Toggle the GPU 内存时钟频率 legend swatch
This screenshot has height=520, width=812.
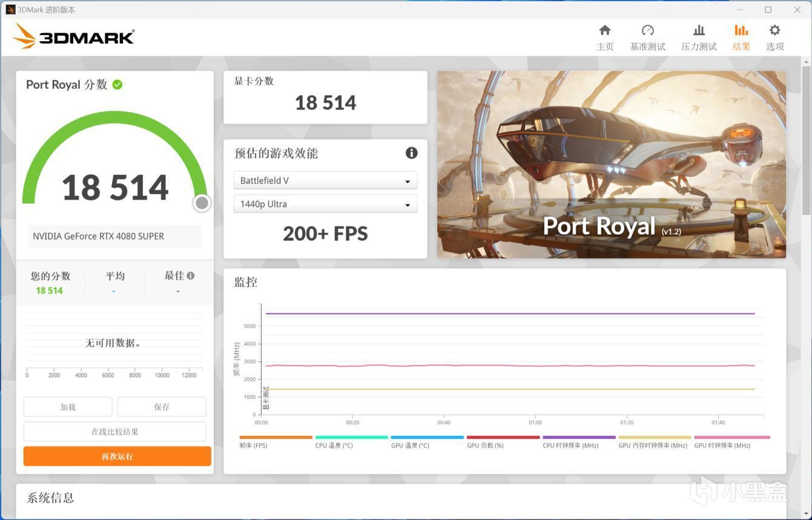pos(655,437)
